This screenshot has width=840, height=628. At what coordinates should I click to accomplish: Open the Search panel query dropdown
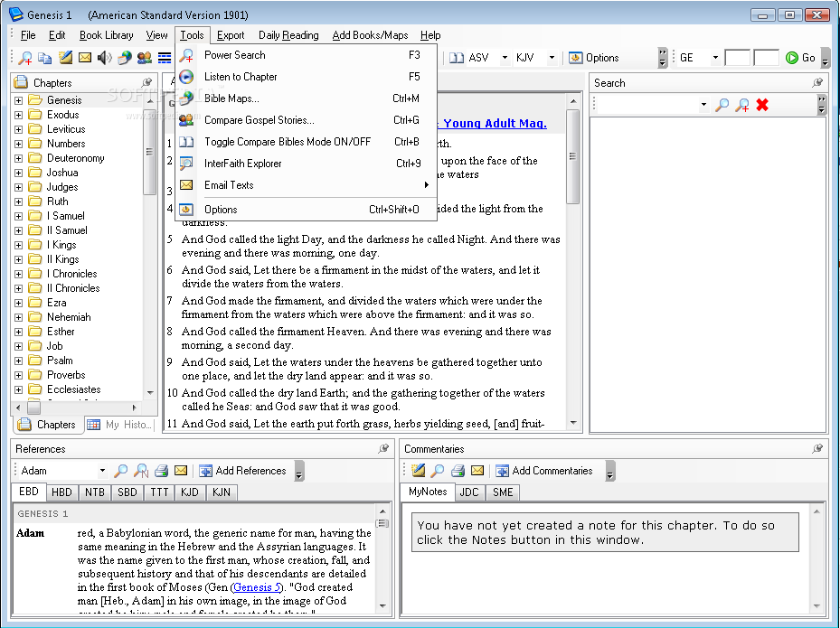click(703, 105)
